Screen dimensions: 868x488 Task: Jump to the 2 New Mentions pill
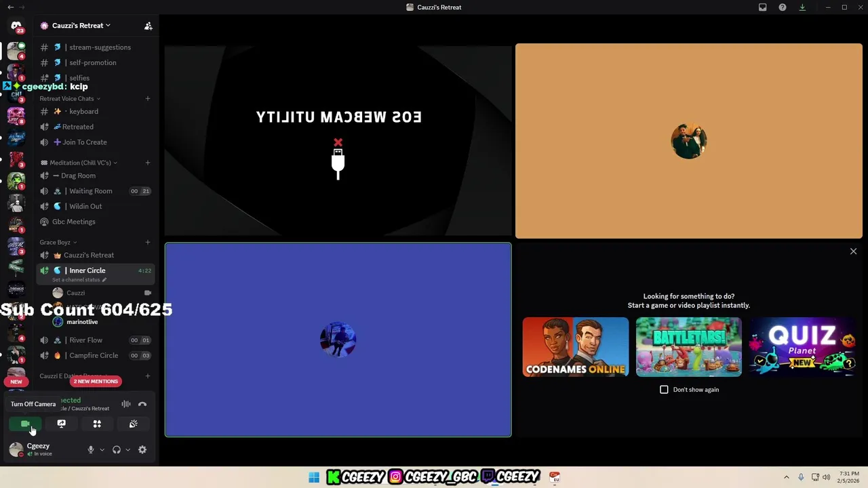click(x=96, y=382)
